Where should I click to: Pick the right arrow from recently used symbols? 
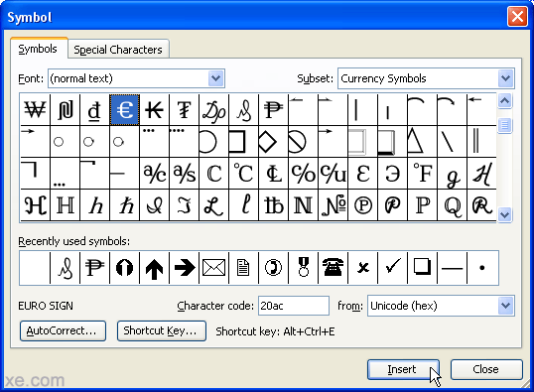coord(185,268)
